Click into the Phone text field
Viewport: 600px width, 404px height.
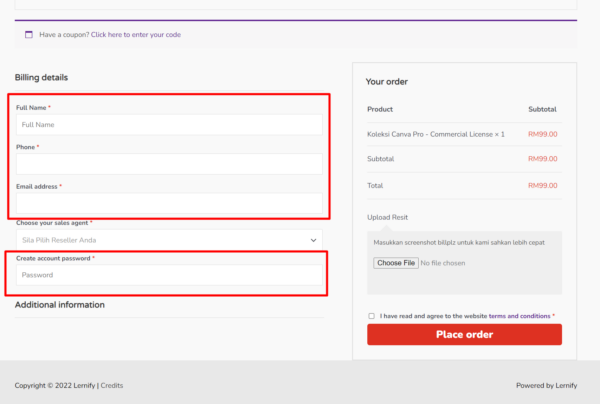169,164
